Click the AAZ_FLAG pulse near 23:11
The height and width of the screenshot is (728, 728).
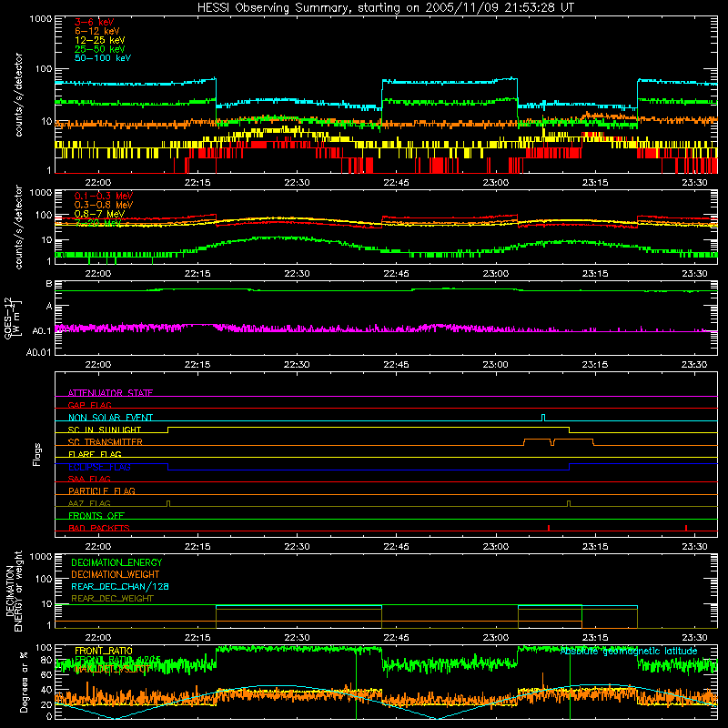(x=569, y=504)
